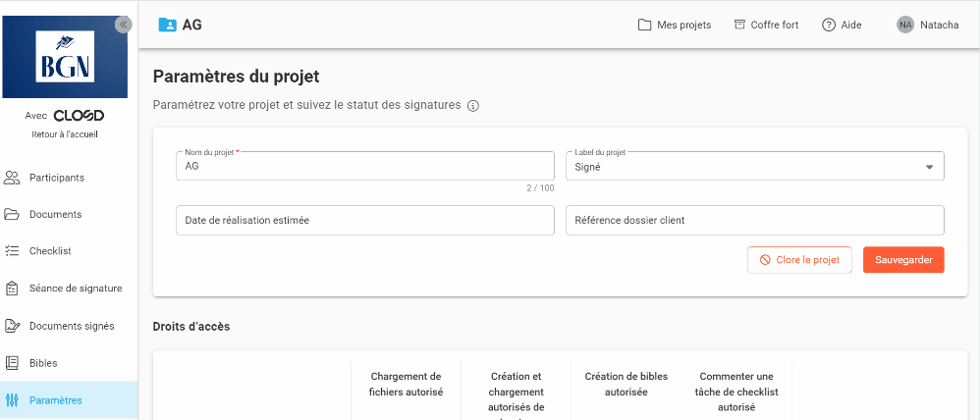
Task: Open Coffre fort in the top bar
Action: (x=766, y=25)
